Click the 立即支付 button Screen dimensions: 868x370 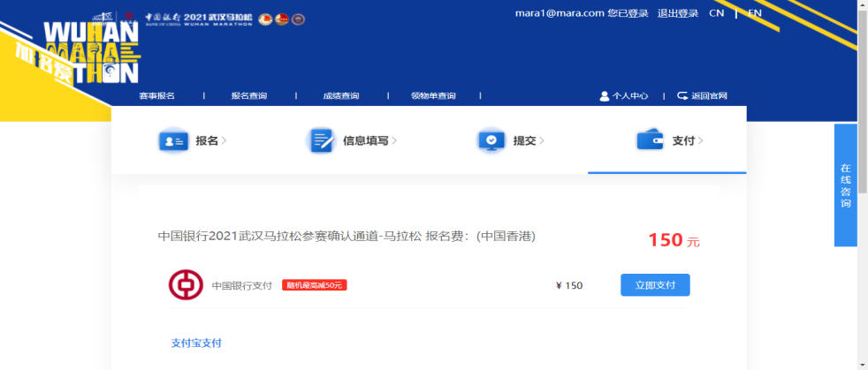pos(655,285)
